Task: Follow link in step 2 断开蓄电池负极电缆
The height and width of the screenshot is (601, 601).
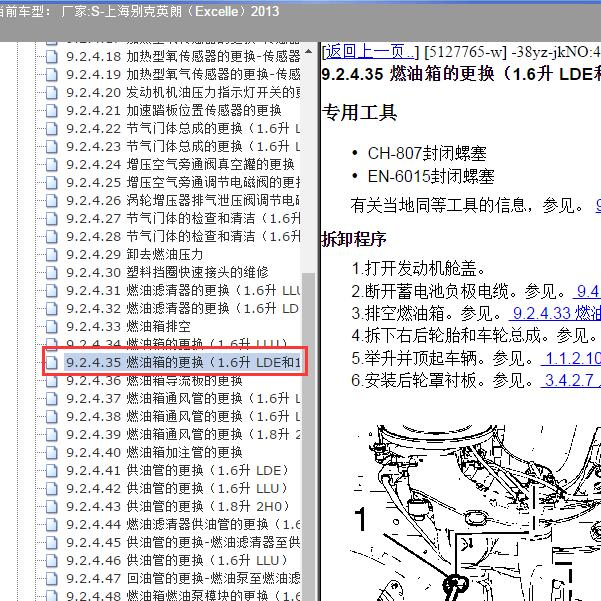Action: tap(587, 292)
